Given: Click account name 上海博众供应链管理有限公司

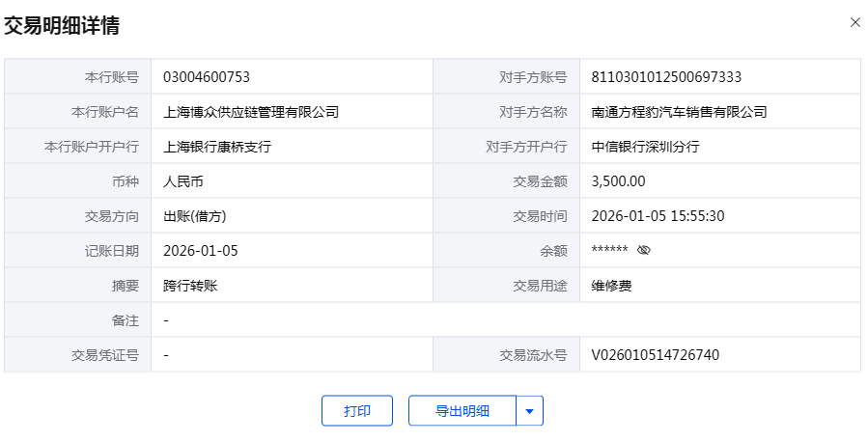Looking at the screenshot, I should (252, 112).
